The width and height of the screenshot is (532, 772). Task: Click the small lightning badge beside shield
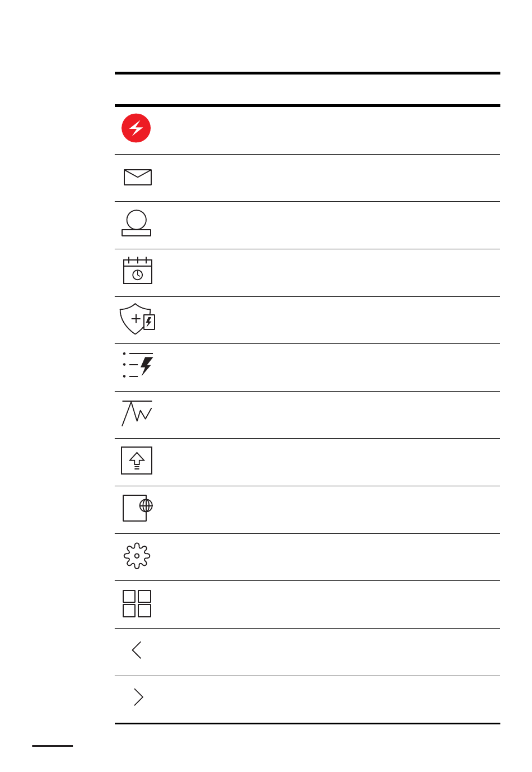click(150, 322)
